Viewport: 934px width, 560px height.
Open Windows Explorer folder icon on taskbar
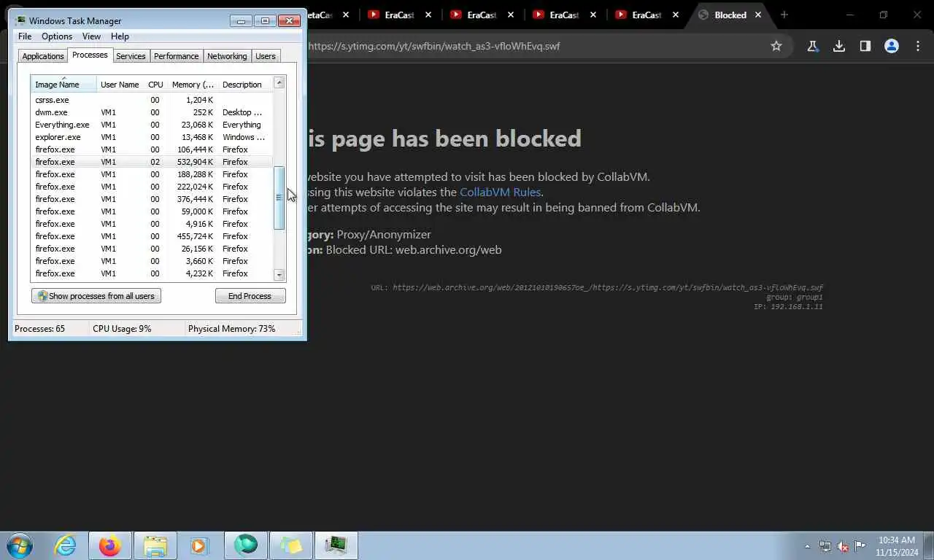(x=155, y=545)
